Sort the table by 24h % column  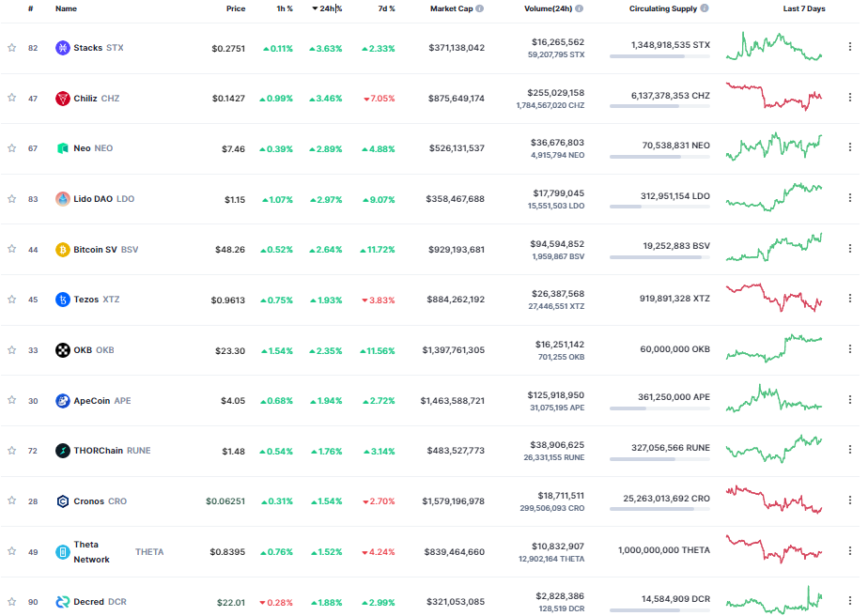click(327, 8)
